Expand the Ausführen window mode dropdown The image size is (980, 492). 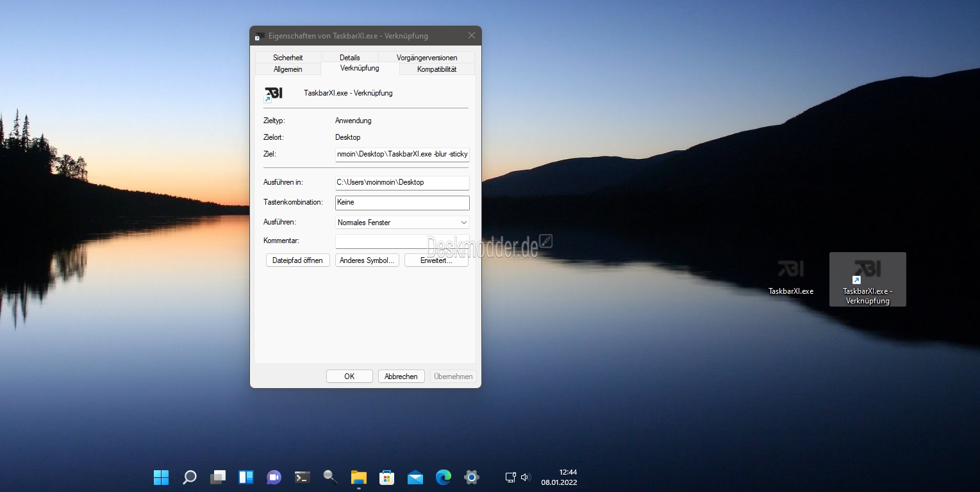403,223
